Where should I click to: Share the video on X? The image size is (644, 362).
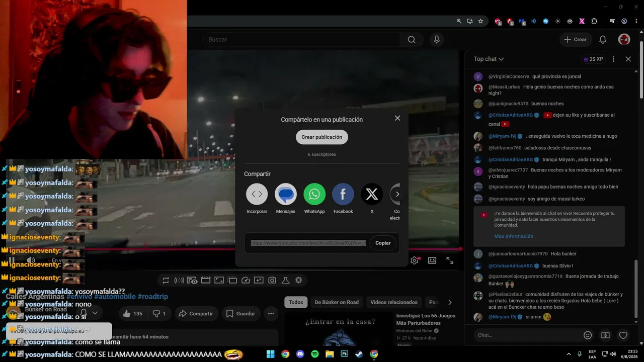pyautogui.click(x=372, y=194)
